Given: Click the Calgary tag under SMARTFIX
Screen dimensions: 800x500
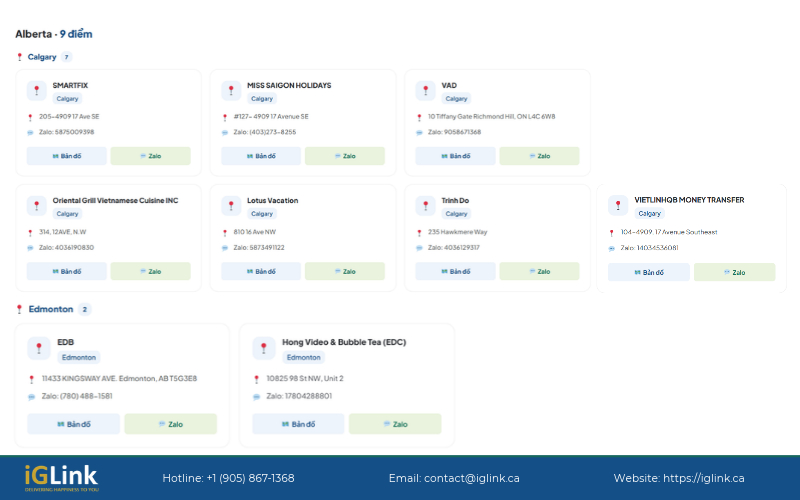Looking at the screenshot, I should (x=67, y=98).
